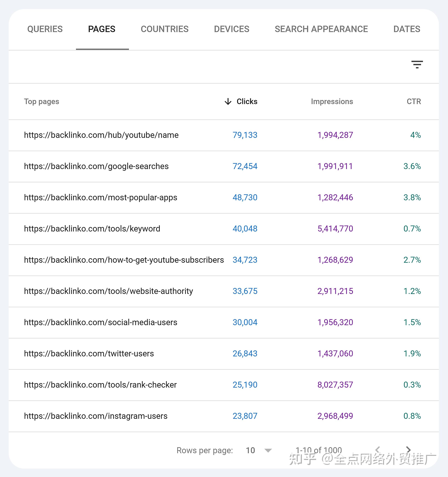Open the table filter icon
The image size is (448, 477).
[x=417, y=64]
